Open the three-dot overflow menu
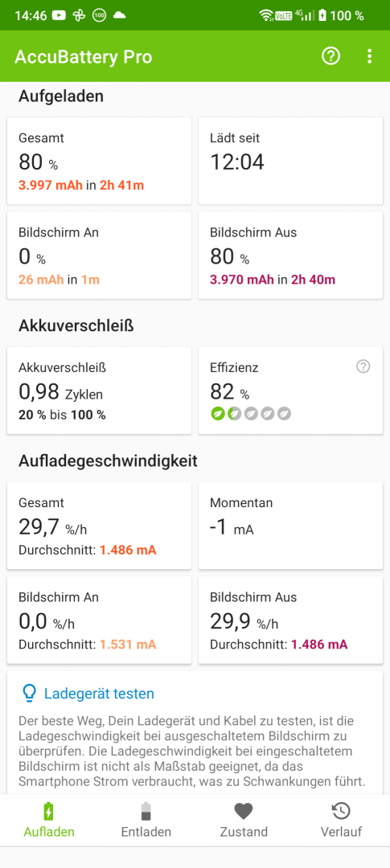 click(x=370, y=56)
